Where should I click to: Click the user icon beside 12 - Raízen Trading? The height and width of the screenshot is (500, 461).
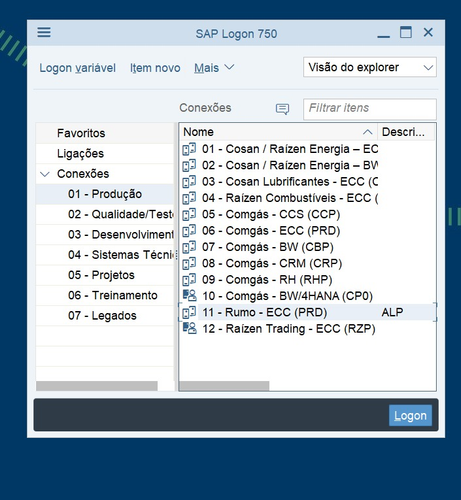click(190, 328)
